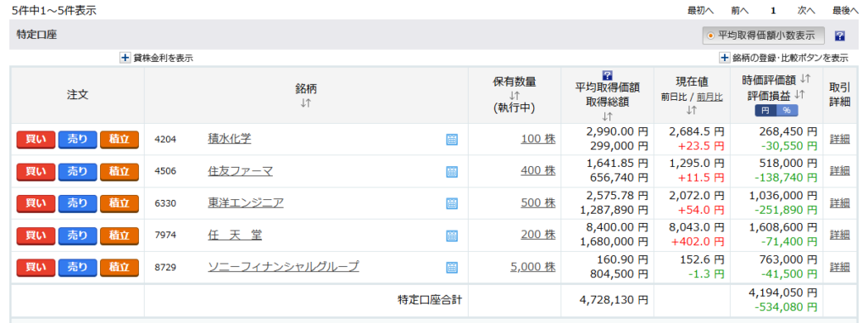Switch profit display to %
This screenshot has height=323, width=868.
pyautogui.click(x=787, y=110)
